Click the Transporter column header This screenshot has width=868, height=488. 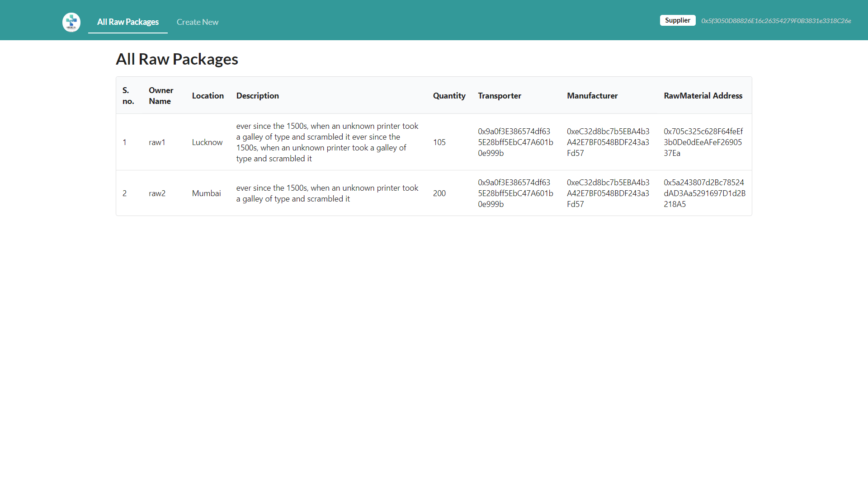click(499, 96)
